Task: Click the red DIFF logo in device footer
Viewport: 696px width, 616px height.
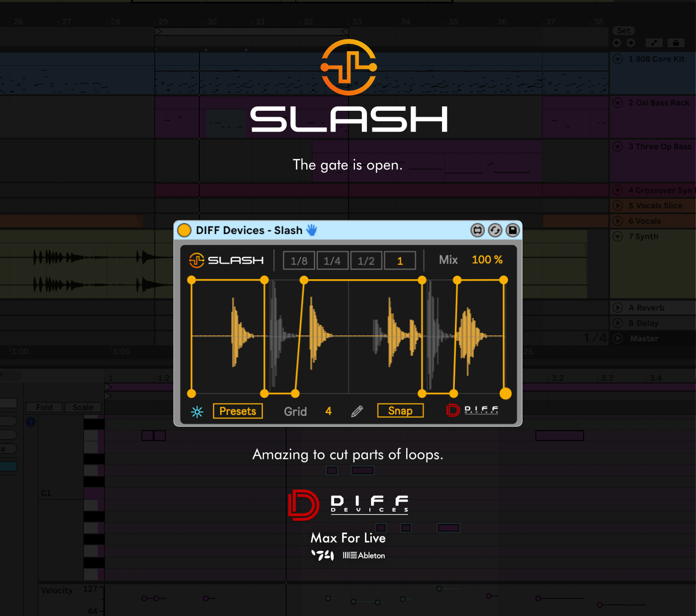Action: [472, 410]
